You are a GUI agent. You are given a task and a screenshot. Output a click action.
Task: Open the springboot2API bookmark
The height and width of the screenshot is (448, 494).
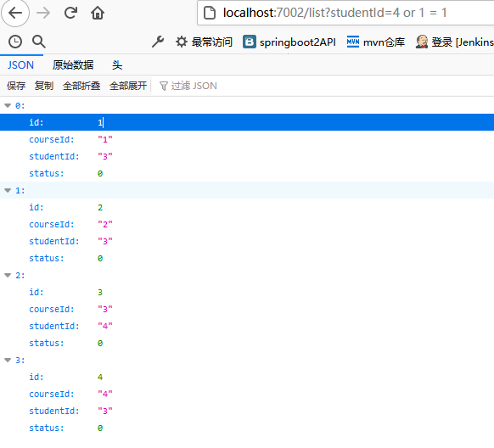tap(289, 42)
